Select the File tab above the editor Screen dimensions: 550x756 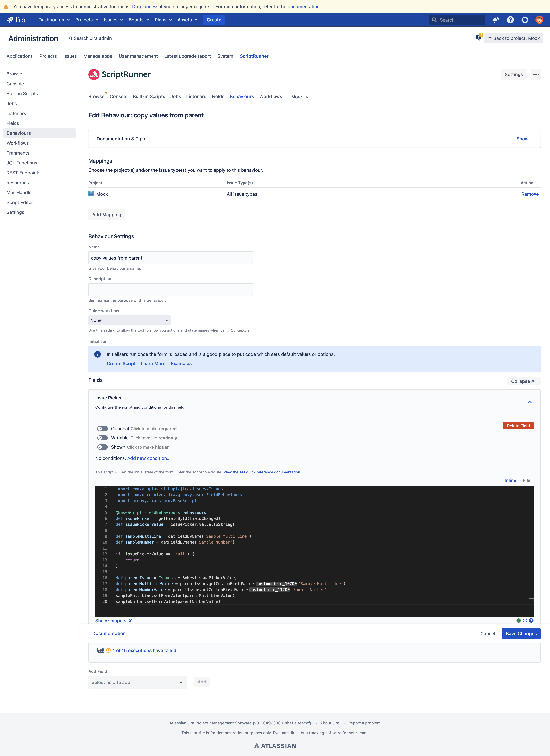tap(527, 480)
